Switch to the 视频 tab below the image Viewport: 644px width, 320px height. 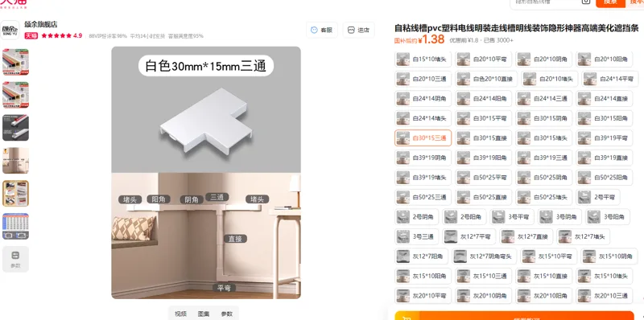click(x=180, y=314)
